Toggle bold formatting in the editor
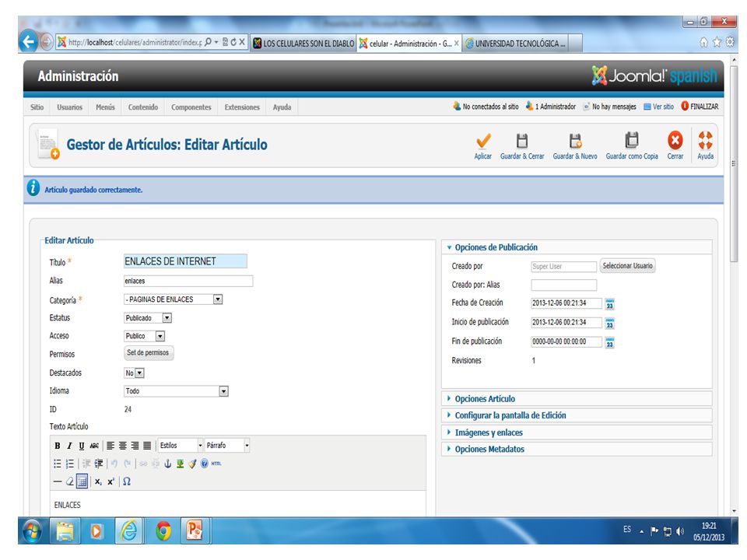The image size is (747, 560). (57, 446)
